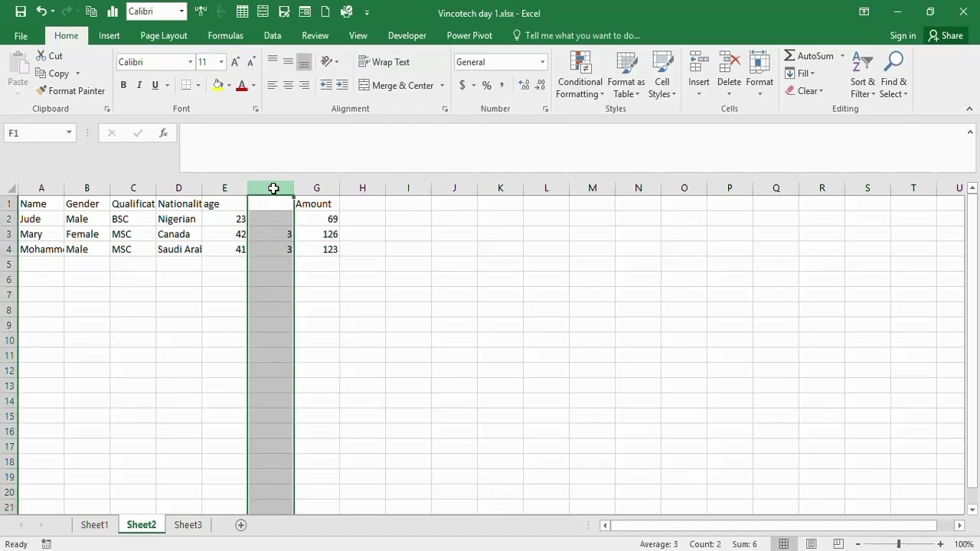Open Font Color dropdown arrow
This screenshot has width=980, height=551.
[253, 86]
